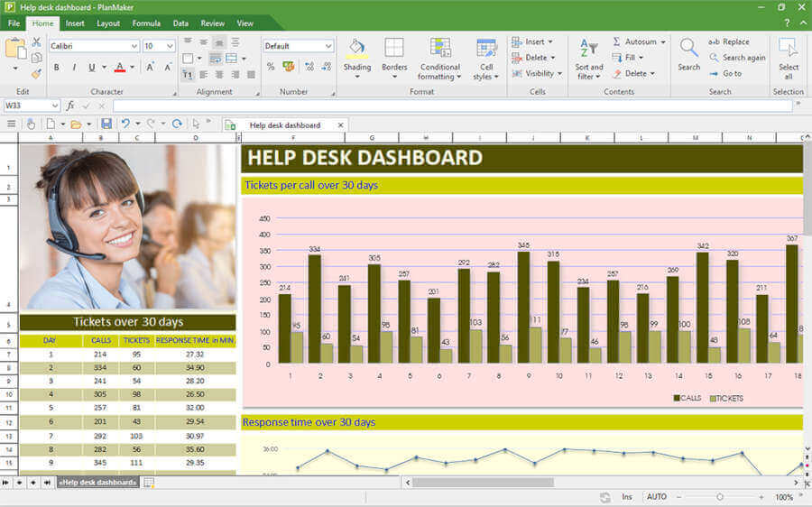Click the zoom slider handle in status bar
Viewport: 812px width, 507px height.
pyautogui.click(x=719, y=497)
